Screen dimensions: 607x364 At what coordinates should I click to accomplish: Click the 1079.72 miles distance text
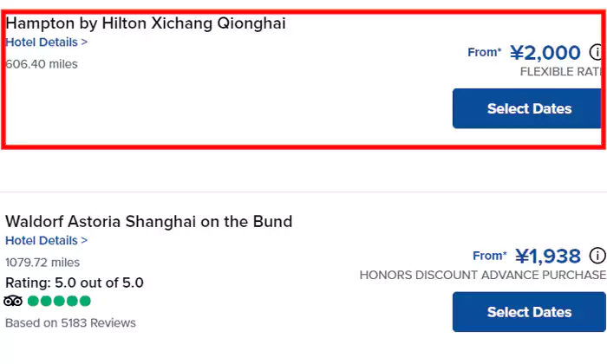(x=42, y=262)
